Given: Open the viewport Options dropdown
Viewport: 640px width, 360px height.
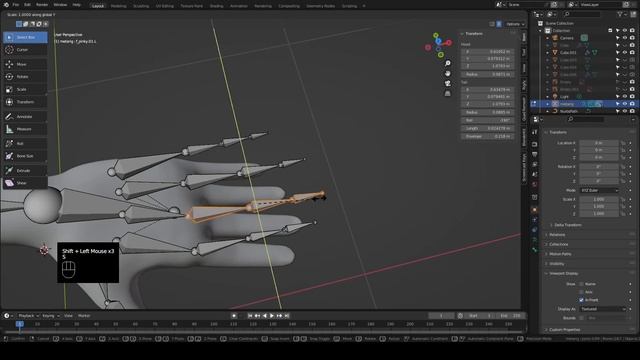Looking at the screenshot, I should tap(515, 24).
